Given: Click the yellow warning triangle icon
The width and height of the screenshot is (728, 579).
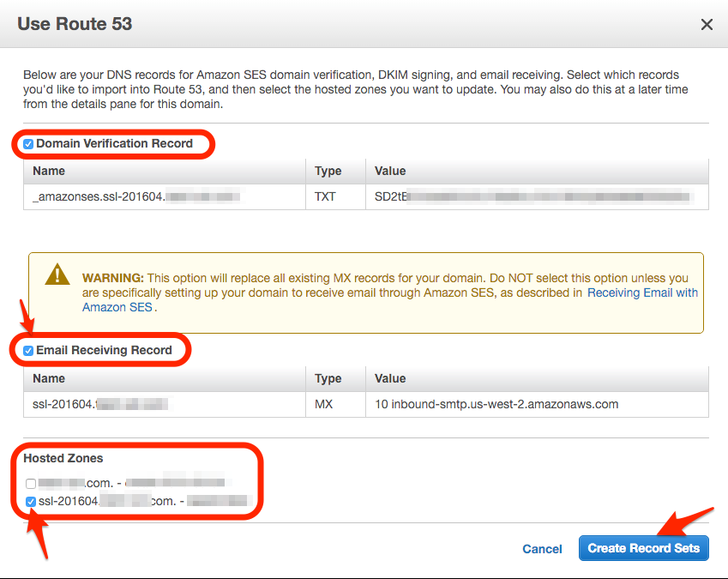Looking at the screenshot, I should click(x=58, y=274).
